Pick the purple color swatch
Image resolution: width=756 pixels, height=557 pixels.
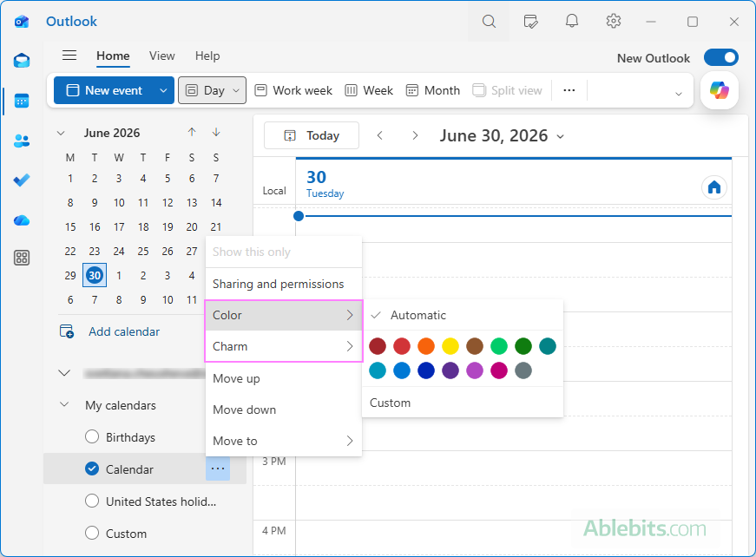point(450,370)
